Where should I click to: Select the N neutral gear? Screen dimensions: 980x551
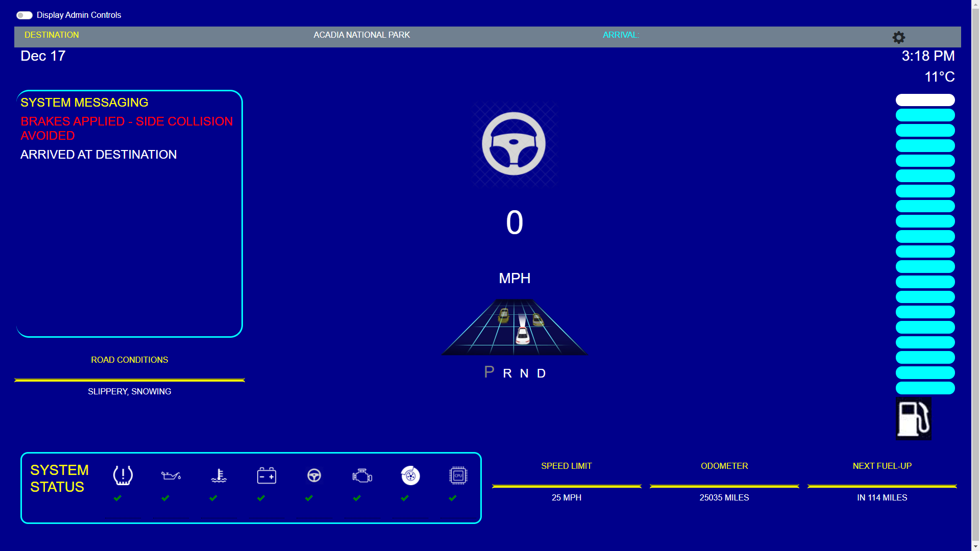pos(524,373)
